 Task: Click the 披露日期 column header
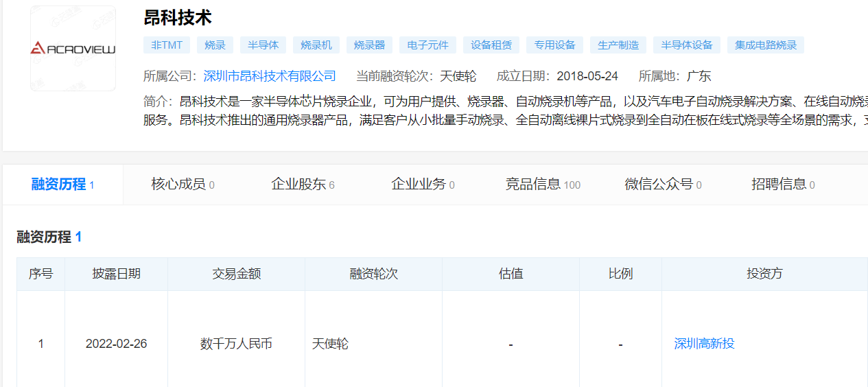pyautogui.click(x=117, y=274)
